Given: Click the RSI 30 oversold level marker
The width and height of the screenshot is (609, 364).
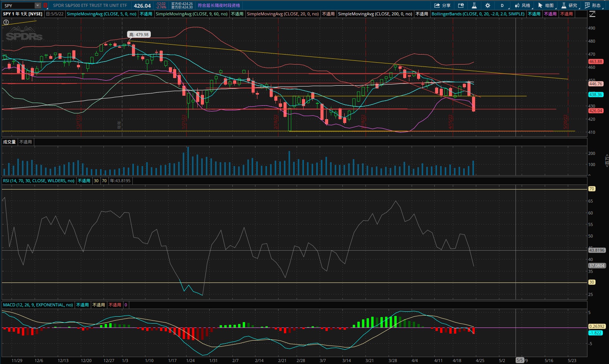Looking at the screenshot, I should pyautogui.click(x=592, y=282).
